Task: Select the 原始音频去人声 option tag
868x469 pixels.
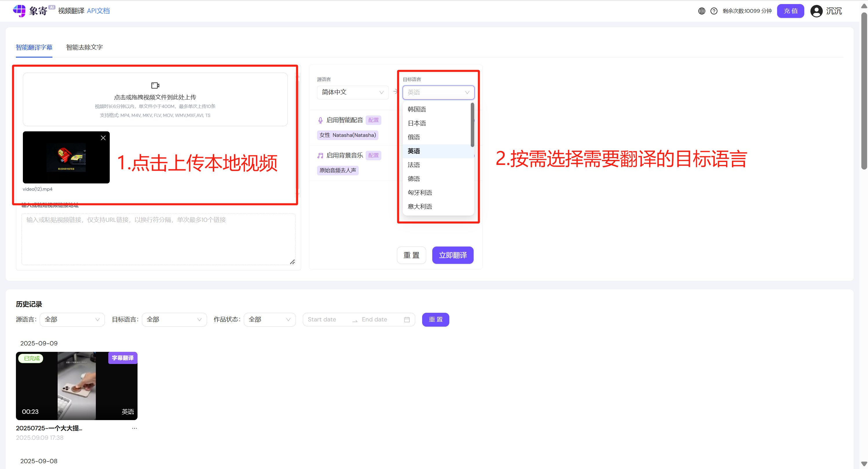Action: pos(338,170)
